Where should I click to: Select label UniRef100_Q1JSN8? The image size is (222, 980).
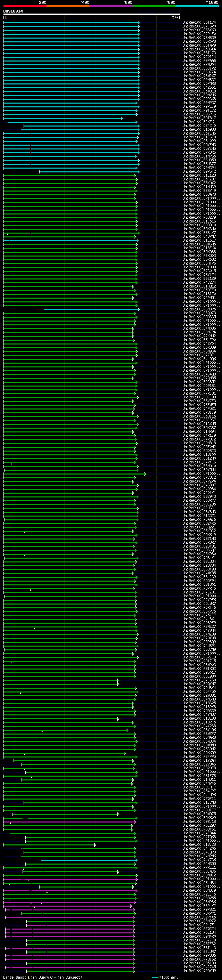199,802
